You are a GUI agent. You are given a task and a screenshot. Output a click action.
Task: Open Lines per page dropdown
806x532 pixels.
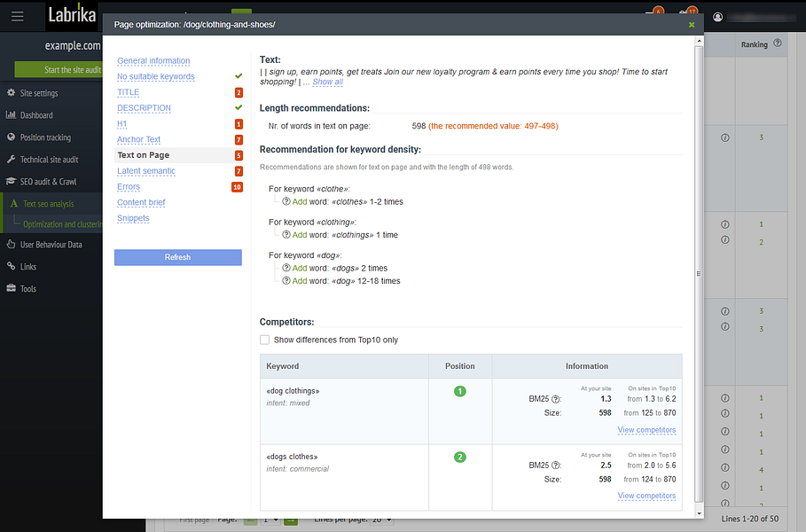[382, 520]
